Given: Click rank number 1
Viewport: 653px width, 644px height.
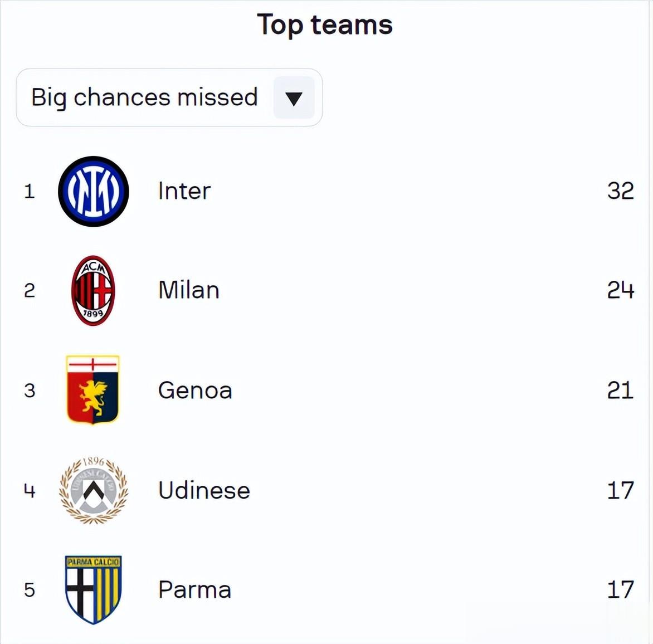Looking at the screenshot, I should click(30, 192).
